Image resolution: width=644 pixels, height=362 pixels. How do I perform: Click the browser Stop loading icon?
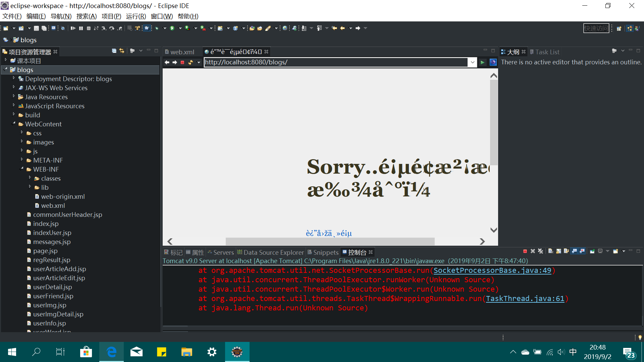click(182, 62)
